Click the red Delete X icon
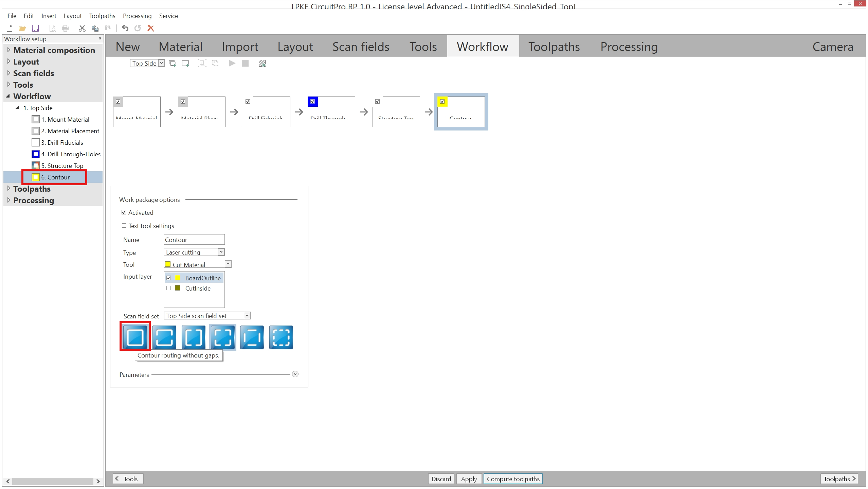The width and height of the screenshot is (868, 489). point(151,28)
